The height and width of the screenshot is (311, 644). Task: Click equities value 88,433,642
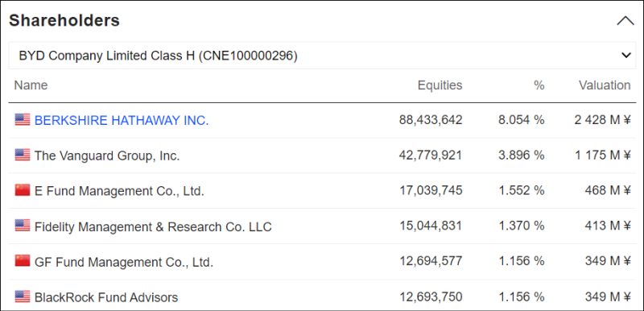pos(431,120)
